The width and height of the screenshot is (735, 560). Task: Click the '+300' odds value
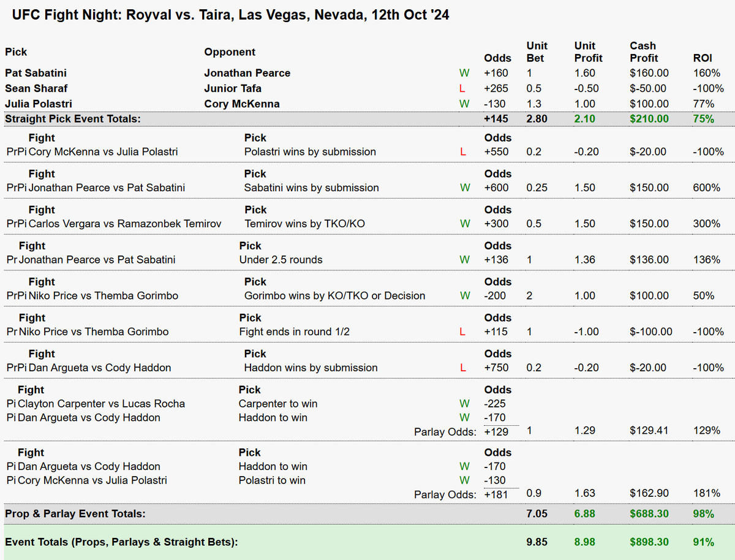coord(496,224)
